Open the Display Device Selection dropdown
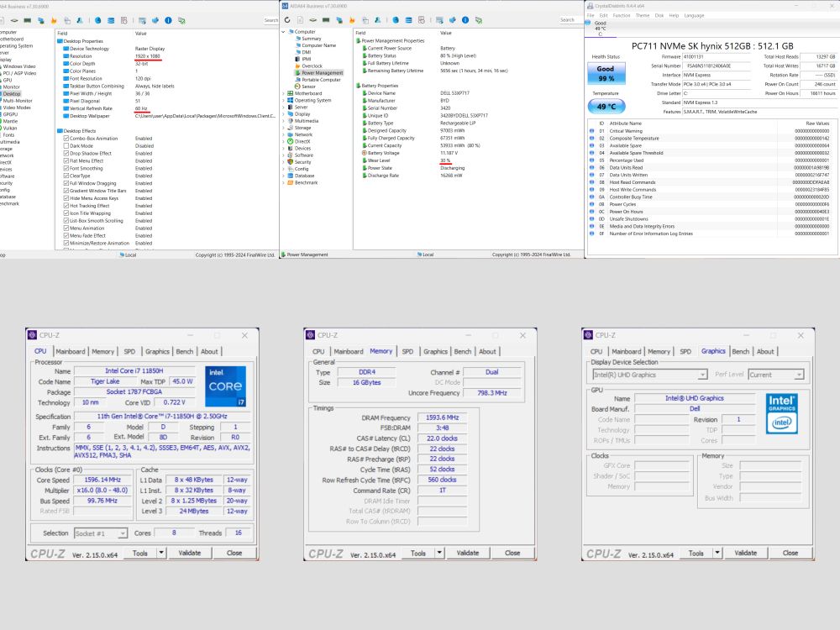Screen dimensions: 840x630 tap(649, 375)
